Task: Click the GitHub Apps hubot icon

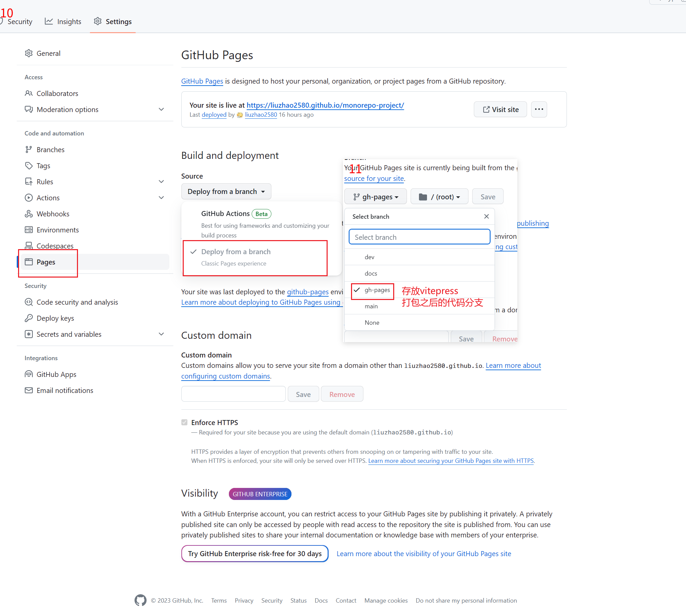Action: [x=29, y=374]
